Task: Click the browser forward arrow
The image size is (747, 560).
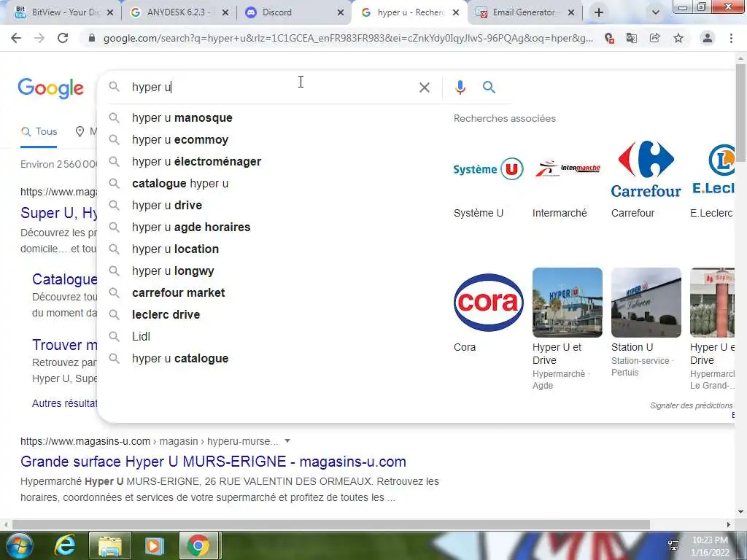Action: pyautogui.click(x=39, y=38)
